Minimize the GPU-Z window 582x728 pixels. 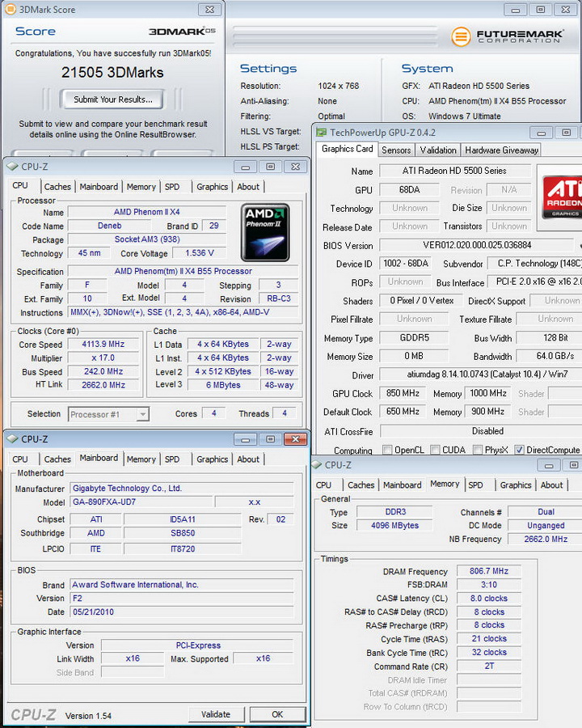pos(541,133)
